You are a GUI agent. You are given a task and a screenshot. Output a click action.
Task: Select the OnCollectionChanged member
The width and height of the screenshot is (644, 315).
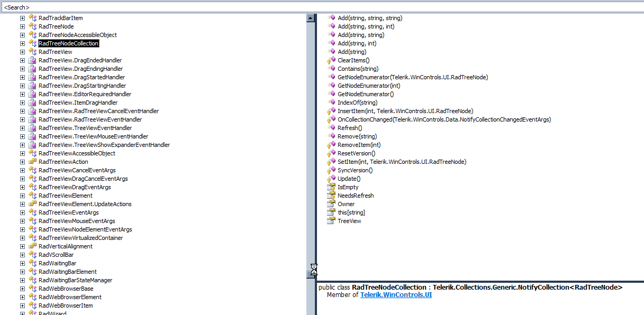444,119
